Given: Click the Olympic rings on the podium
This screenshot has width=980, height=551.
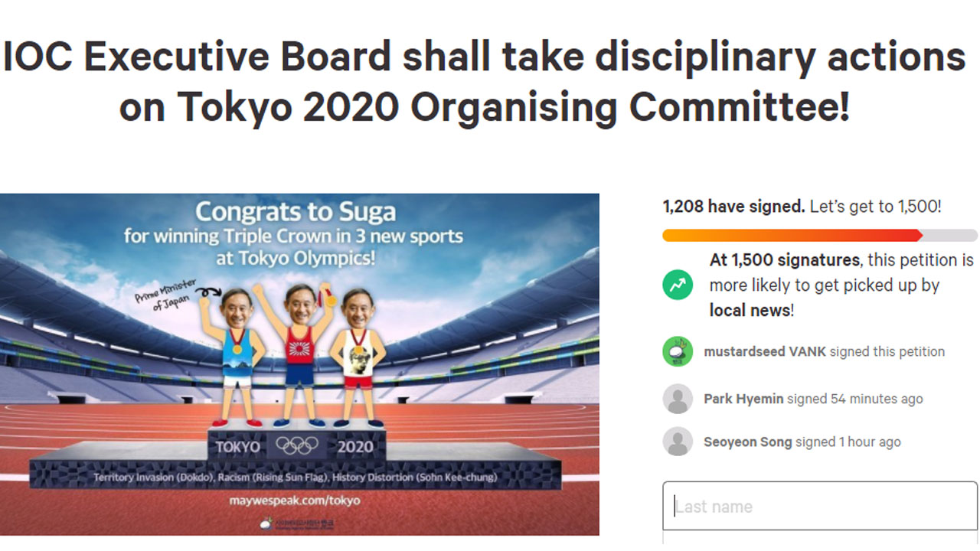Looking at the screenshot, I should click(x=297, y=446).
